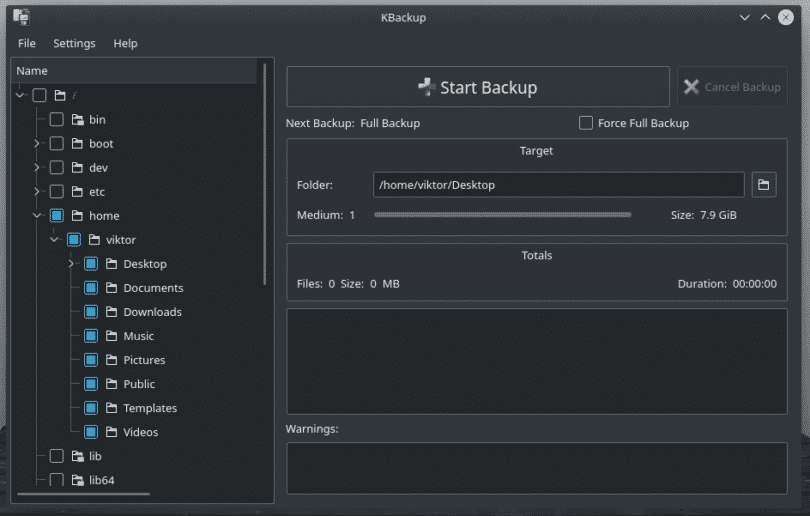Select the Documents folder label
The image size is (810, 516).
click(153, 288)
